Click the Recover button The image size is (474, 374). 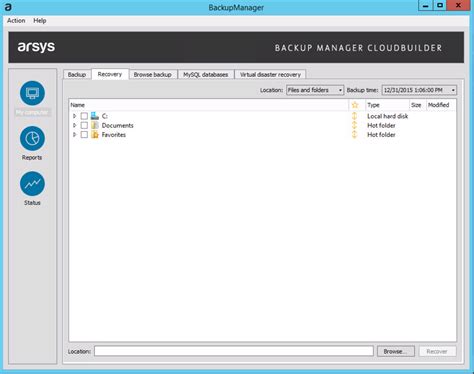point(437,351)
